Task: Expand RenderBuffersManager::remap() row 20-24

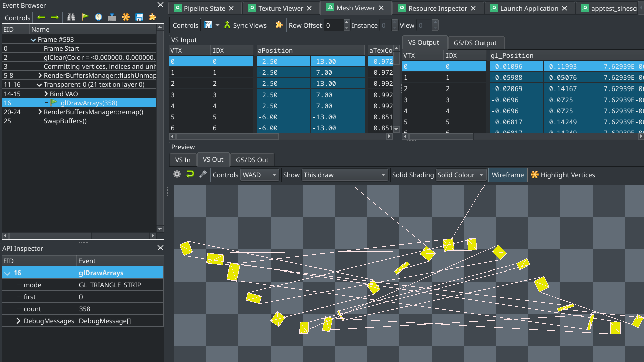Action: [40, 112]
